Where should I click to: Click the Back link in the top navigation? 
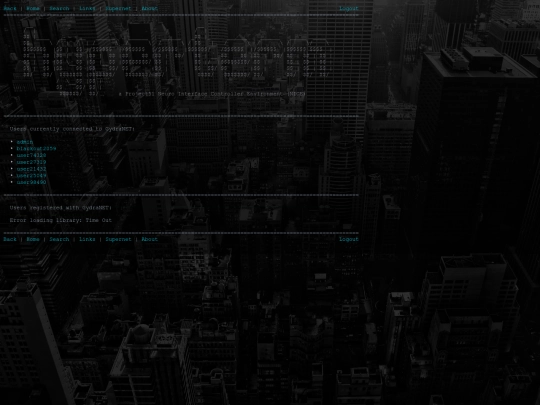click(10, 8)
